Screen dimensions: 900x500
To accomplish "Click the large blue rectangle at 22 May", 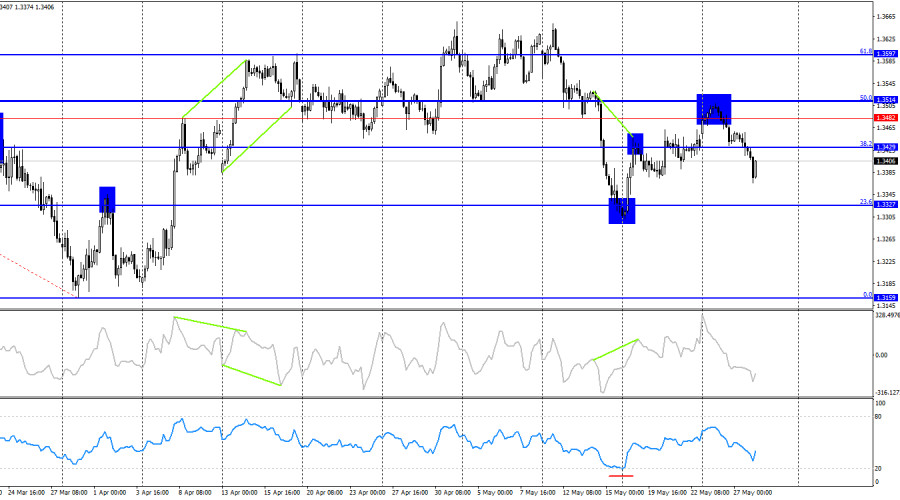I will click(713, 109).
